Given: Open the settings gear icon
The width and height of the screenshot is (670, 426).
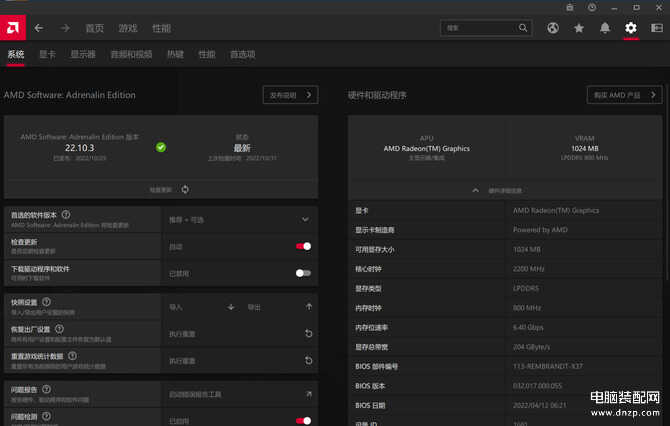Looking at the screenshot, I should point(631,28).
